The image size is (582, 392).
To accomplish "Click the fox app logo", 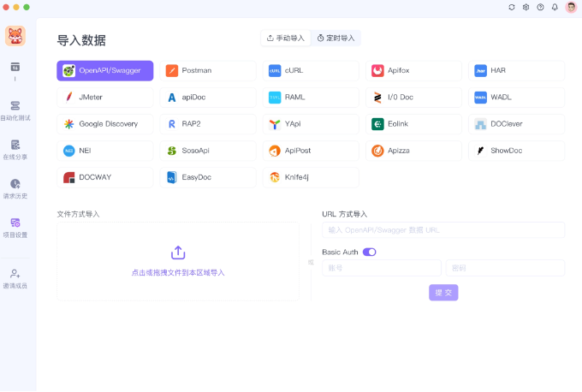I will click(x=15, y=36).
